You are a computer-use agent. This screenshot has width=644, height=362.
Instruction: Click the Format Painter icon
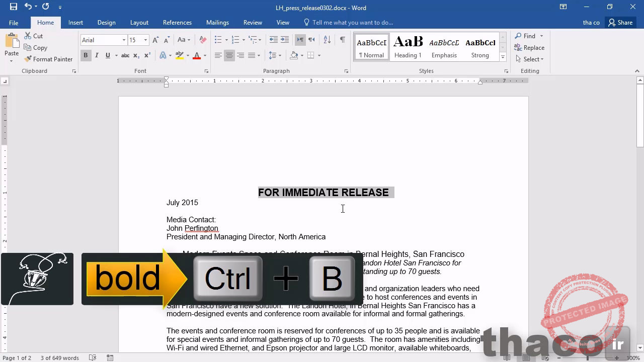[x=28, y=59]
